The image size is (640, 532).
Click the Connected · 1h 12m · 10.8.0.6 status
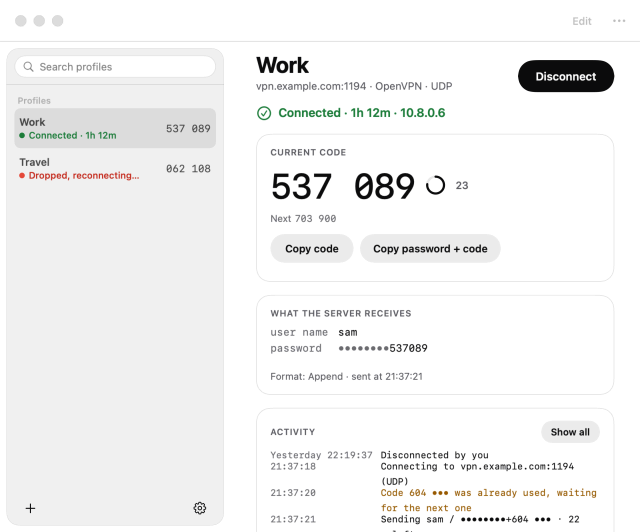click(362, 113)
